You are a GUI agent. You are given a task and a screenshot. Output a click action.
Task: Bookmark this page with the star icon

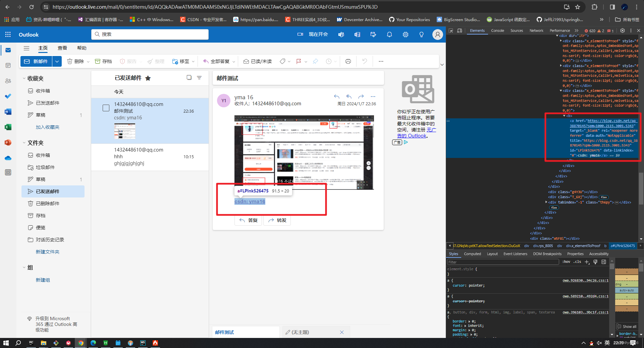pyautogui.click(x=578, y=7)
